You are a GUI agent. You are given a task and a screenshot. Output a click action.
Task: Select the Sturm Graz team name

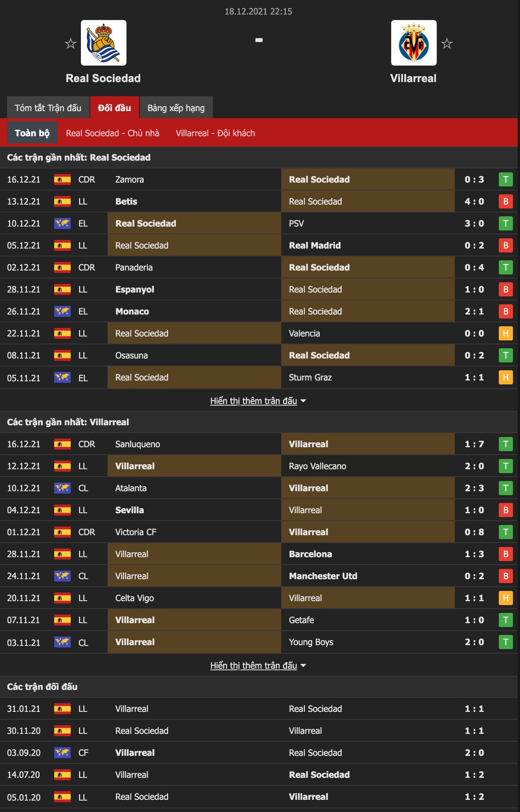pyautogui.click(x=310, y=377)
